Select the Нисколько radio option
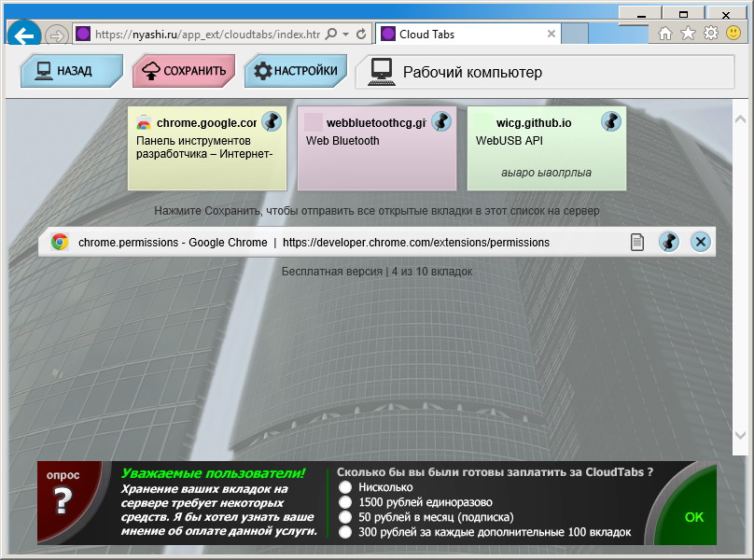This screenshot has height=560, width=754. 345,487
